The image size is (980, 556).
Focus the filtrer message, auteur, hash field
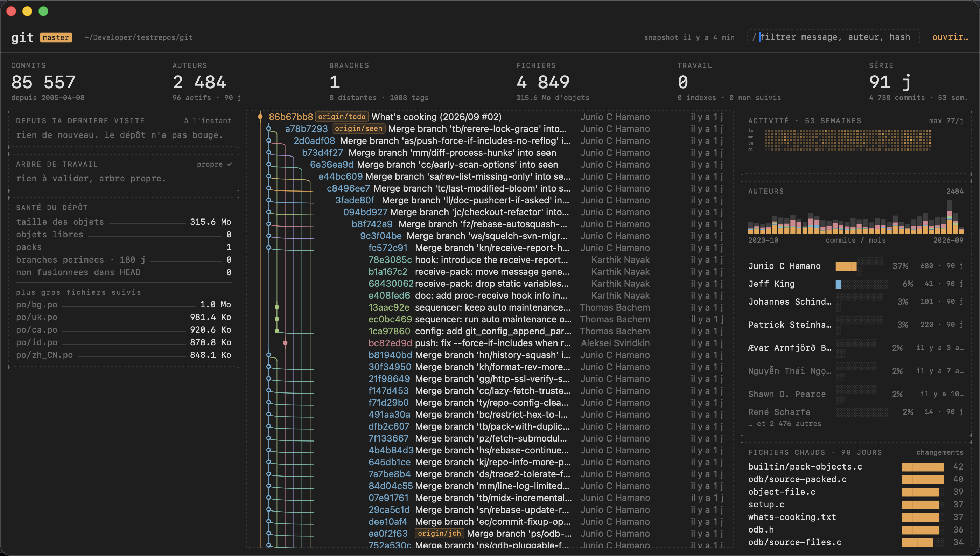(x=833, y=37)
